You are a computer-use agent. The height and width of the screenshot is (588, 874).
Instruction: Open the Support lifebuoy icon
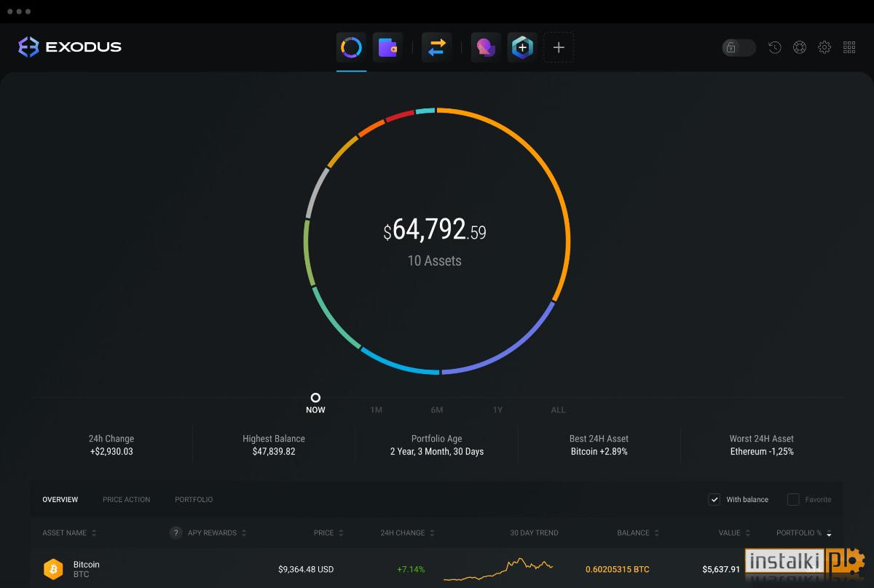click(800, 47)
